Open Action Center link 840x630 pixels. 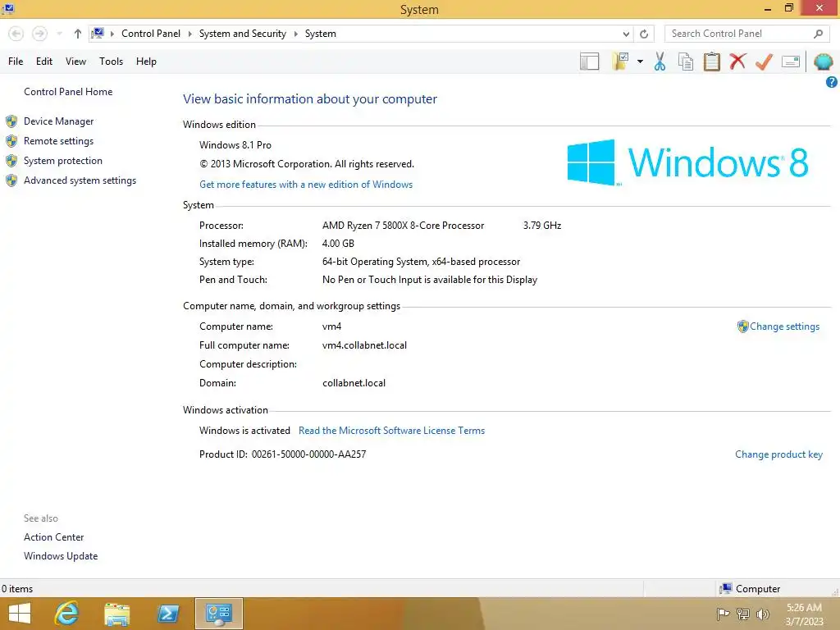(x=53, y=536)
